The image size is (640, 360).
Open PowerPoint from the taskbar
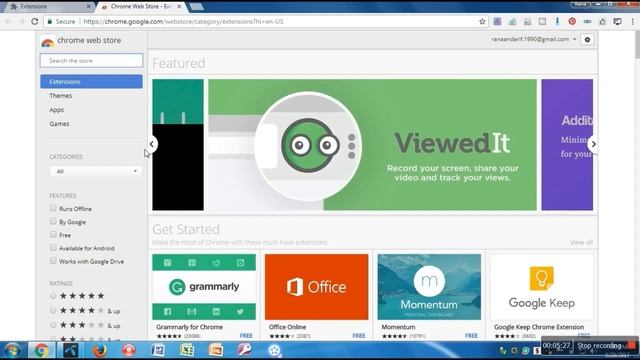coord(216,350)
